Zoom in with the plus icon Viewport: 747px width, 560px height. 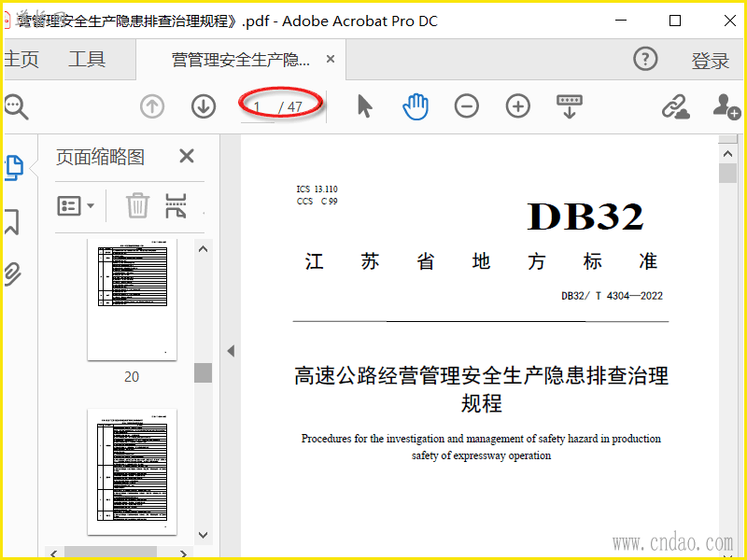518,106
